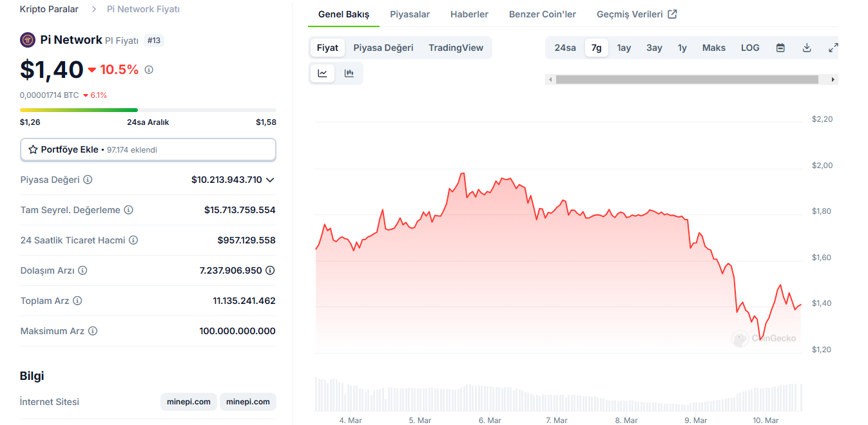
Task: Show info icon next to Dolaşım Arzı label
Action: (82, 270)
